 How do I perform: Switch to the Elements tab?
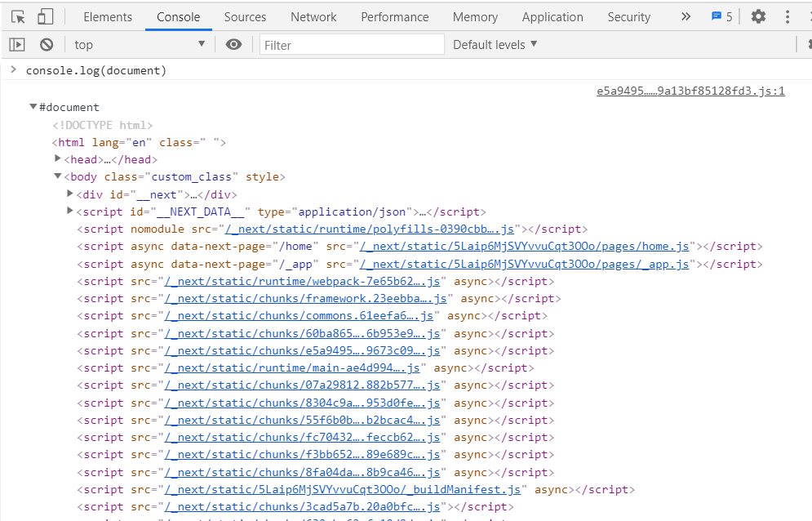(x=108, y=17)
